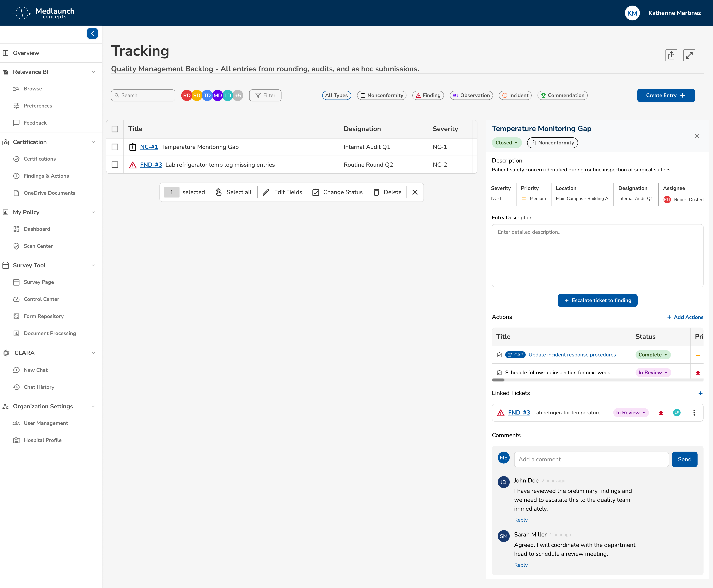Click the TD user avatar filter

[x=207, y=96]
